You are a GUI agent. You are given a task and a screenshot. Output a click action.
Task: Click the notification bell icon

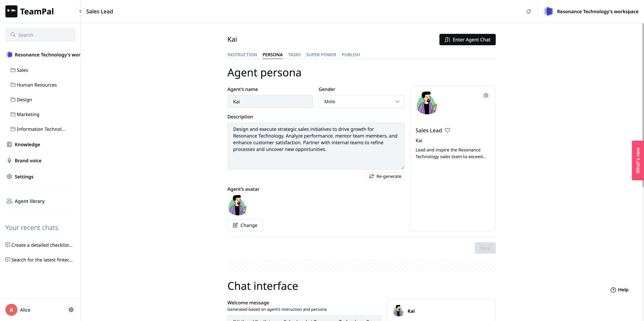528,12
